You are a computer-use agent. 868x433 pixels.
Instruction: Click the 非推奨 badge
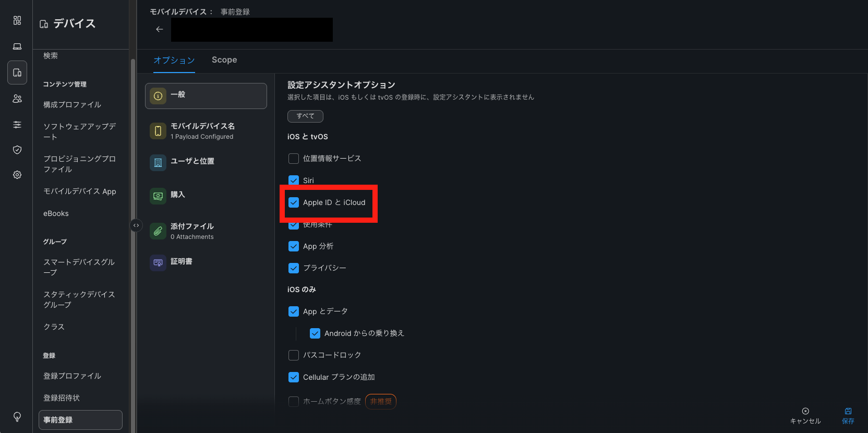[381, 402]
